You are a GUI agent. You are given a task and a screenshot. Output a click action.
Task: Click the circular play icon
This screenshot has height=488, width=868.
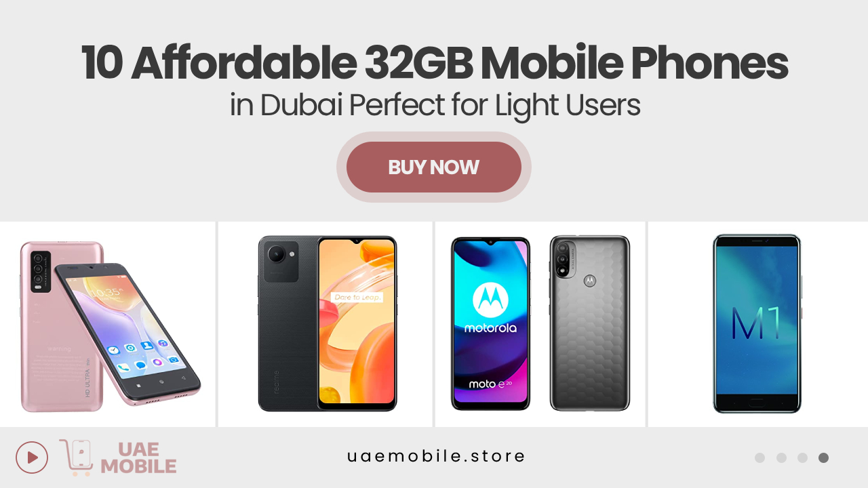pos(32,457)
